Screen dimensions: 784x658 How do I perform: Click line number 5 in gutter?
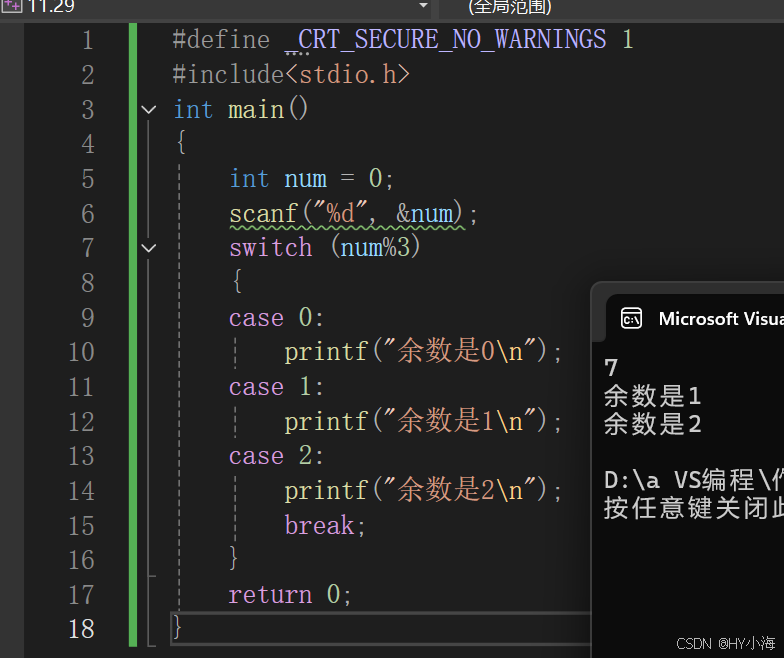88,179
